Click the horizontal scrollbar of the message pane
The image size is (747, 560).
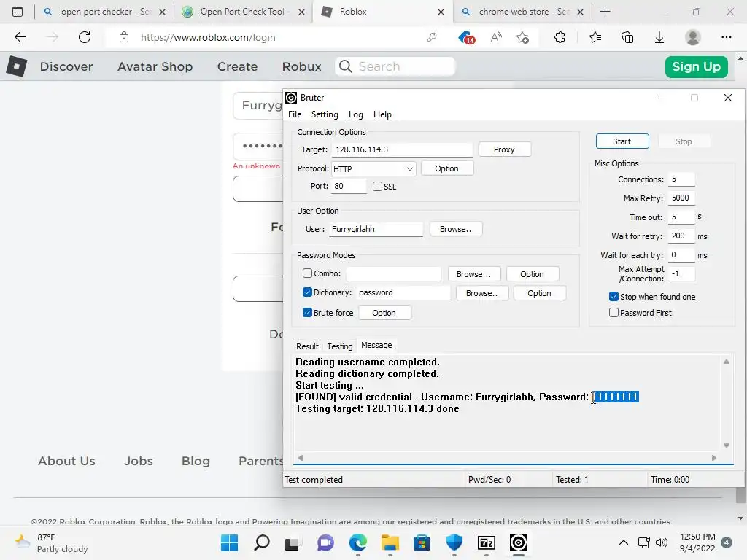pyautogui.click(x=507, y=458)
